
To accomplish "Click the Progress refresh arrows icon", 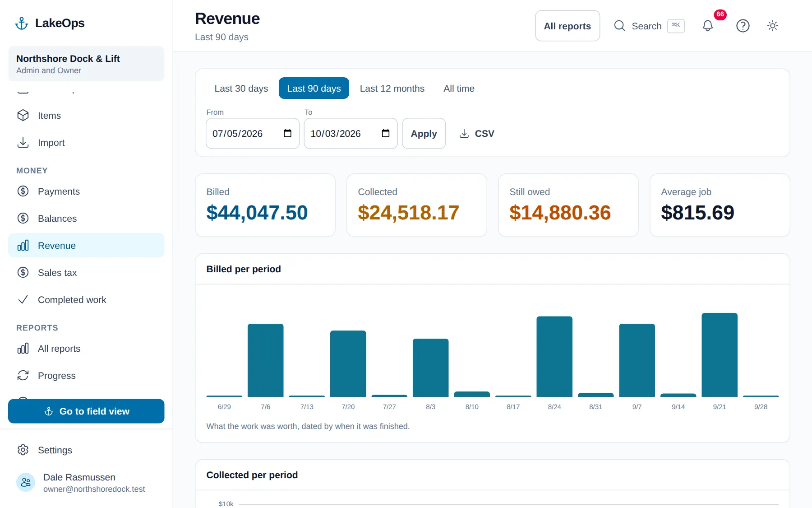I will click(x=23, y=376).
